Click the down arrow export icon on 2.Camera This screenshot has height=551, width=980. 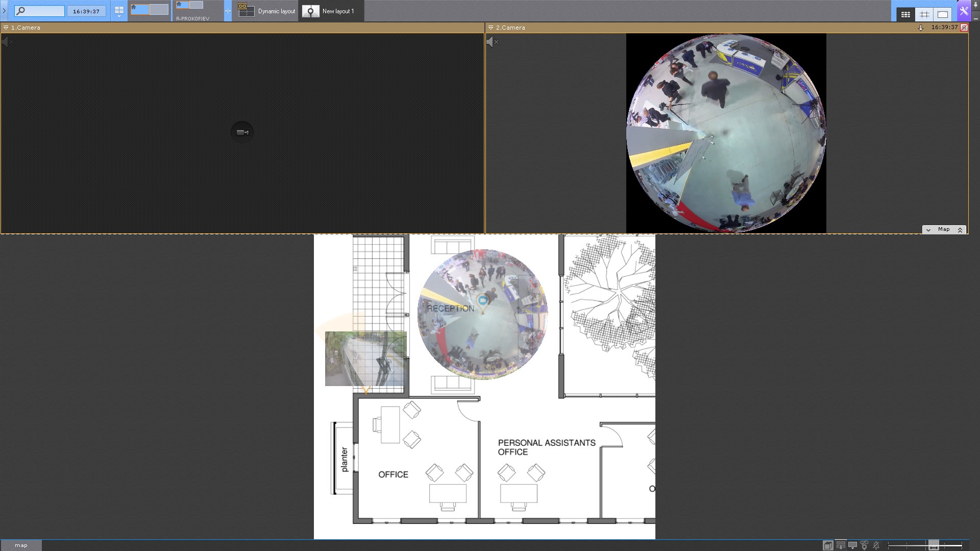coord(921,28)
